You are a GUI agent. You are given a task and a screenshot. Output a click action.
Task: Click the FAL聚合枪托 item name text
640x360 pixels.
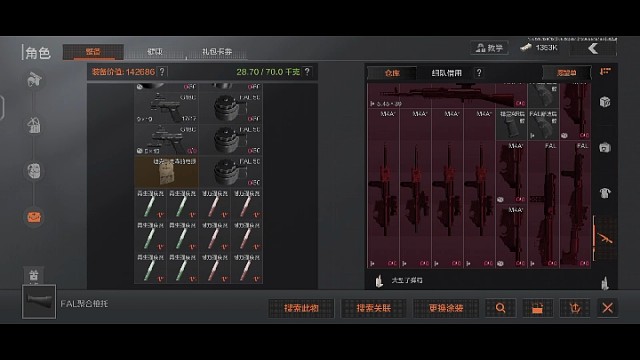[84, 304]
